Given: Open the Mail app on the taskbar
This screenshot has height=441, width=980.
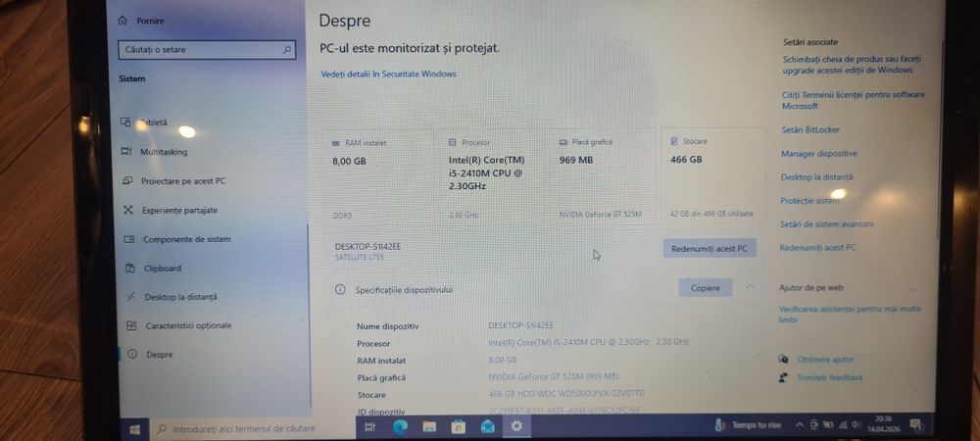Looking at the screenshot, I should point(487,426).
